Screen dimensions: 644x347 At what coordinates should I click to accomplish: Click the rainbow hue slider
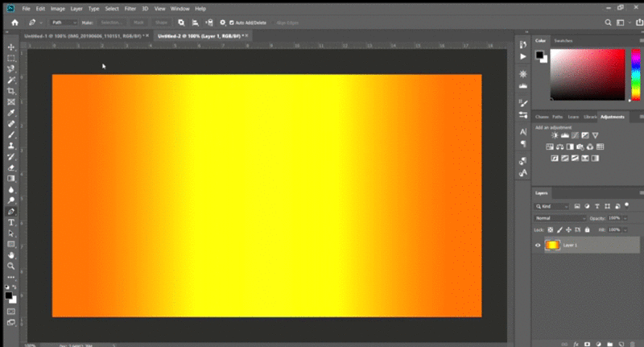635,74
